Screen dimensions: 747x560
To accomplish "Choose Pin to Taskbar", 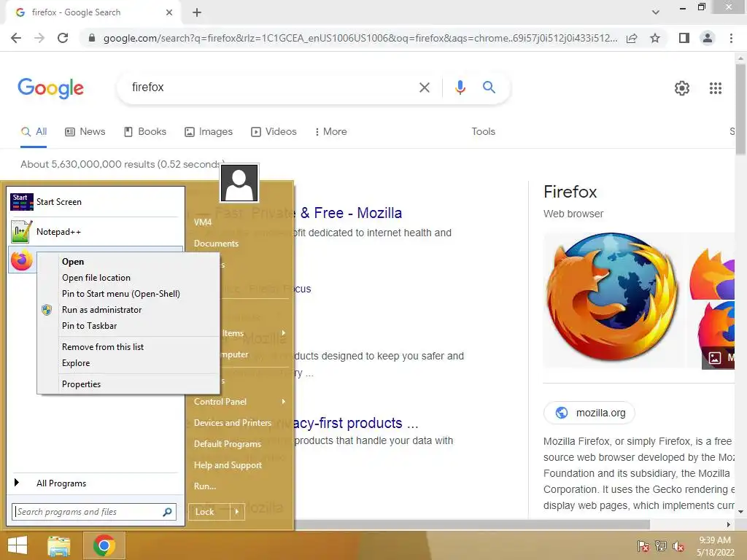I will point(128,326).
